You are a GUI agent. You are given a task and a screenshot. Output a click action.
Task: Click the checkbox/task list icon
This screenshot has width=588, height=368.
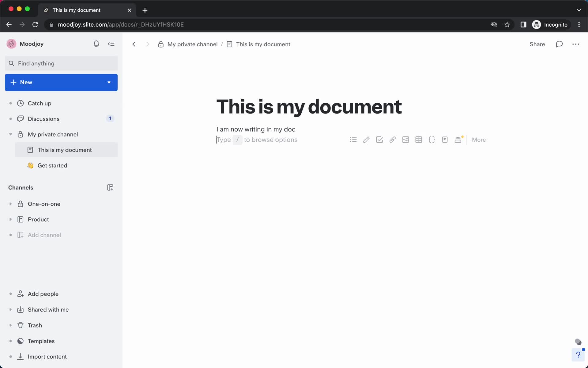click(379, 140)
